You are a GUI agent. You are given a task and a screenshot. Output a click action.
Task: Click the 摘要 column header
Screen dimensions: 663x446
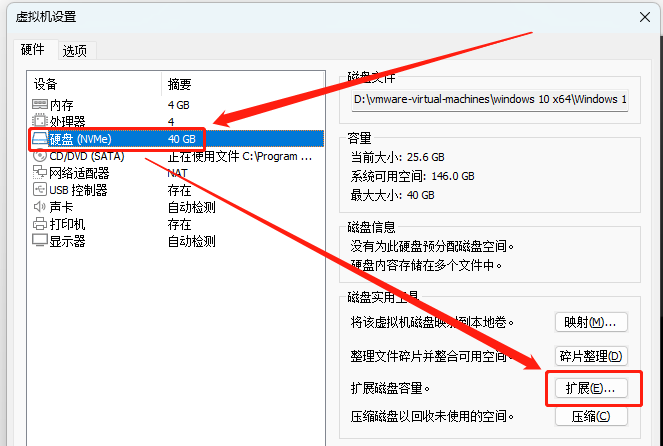point(180,84)
